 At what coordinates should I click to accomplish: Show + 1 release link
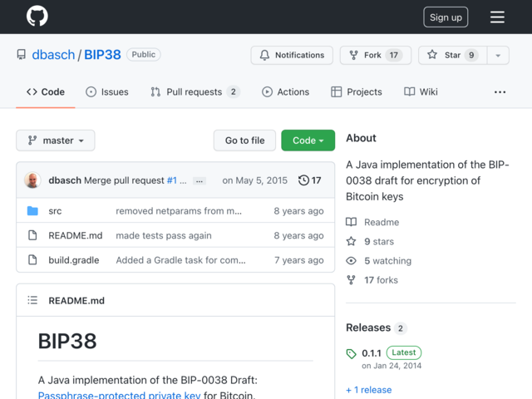[x=369, y=390]
